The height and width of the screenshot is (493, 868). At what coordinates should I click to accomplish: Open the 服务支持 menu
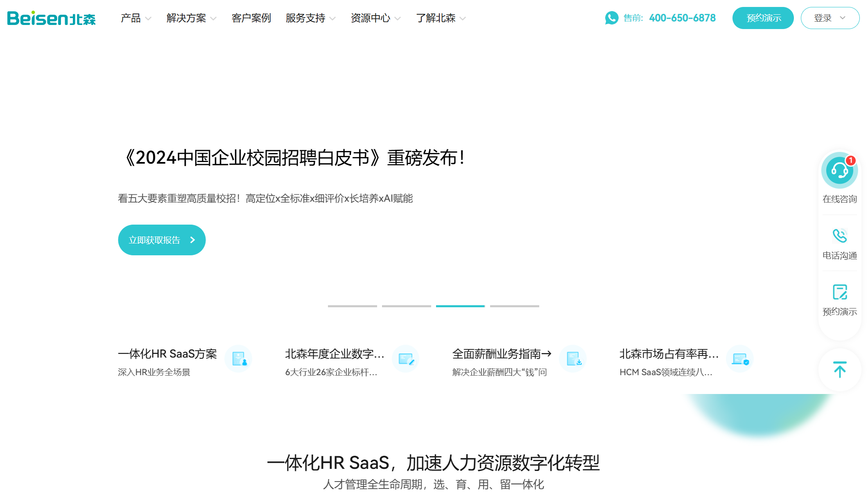point(305,18)
